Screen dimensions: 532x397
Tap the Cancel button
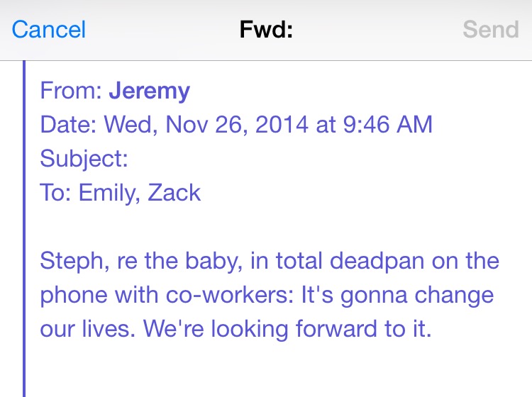pyautogui.click(x=49, y=30)
